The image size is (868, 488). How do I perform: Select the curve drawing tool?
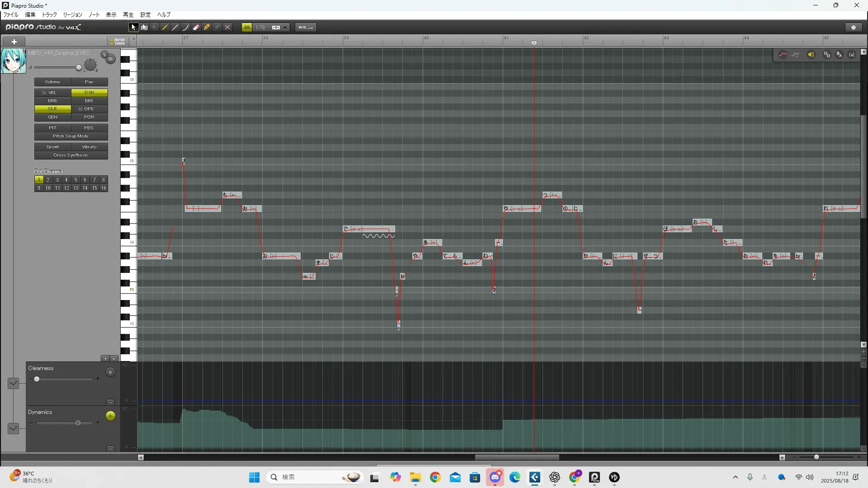[186, 28]
